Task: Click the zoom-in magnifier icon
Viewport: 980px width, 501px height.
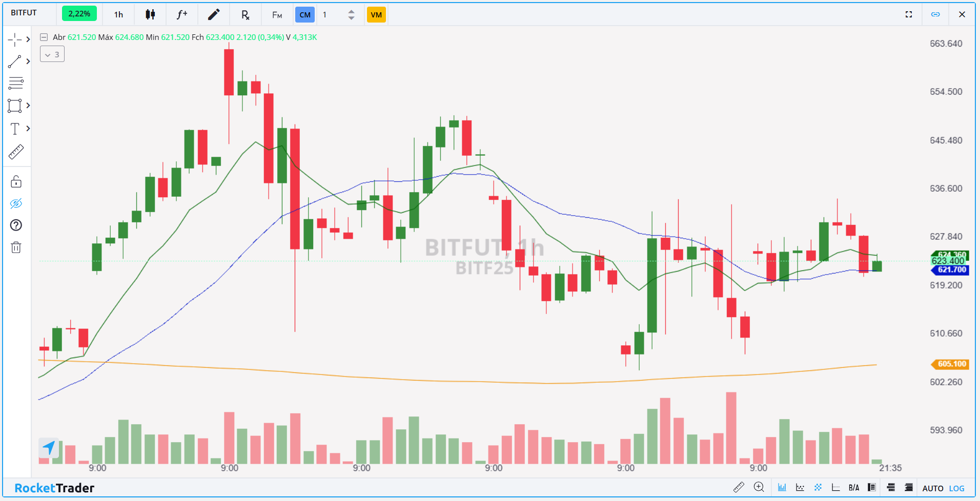Action: click(x=759, y=488)
